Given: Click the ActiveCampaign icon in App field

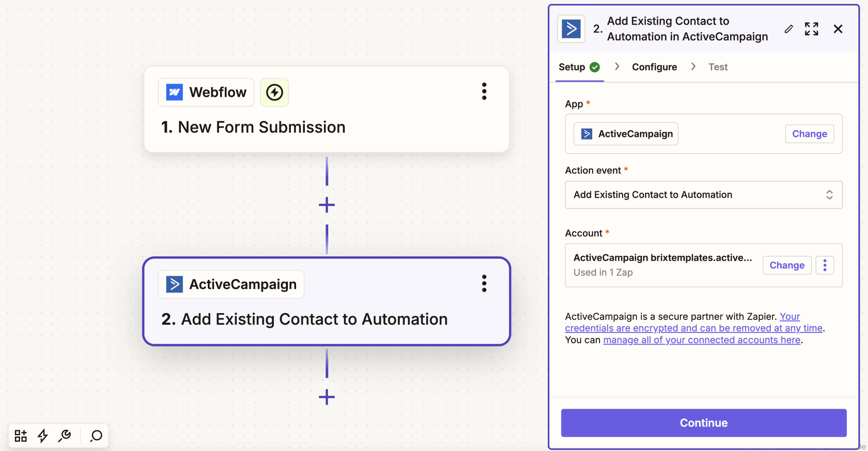Looking at the screenshot, I should coord(586,134).
